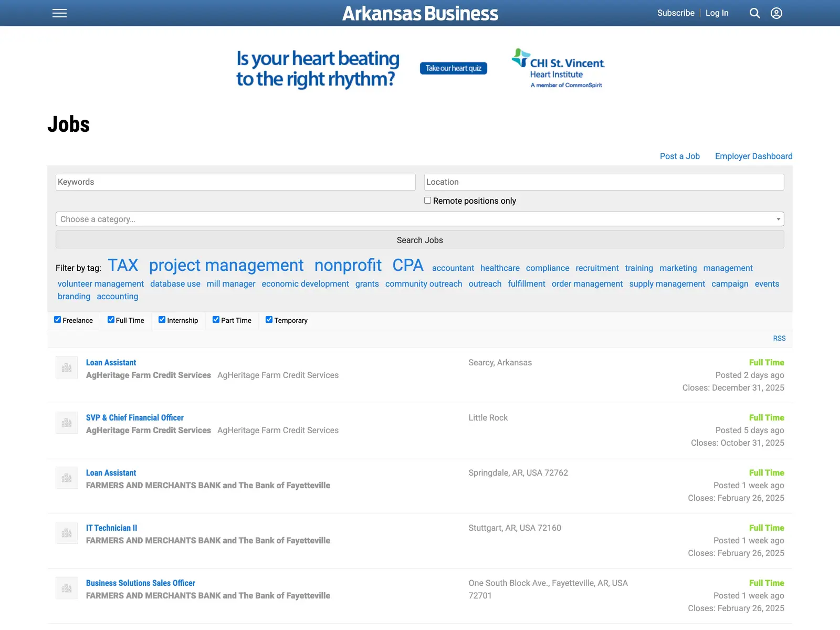Select the volunteer management tag
840x630 pixels.
(101, 284)
